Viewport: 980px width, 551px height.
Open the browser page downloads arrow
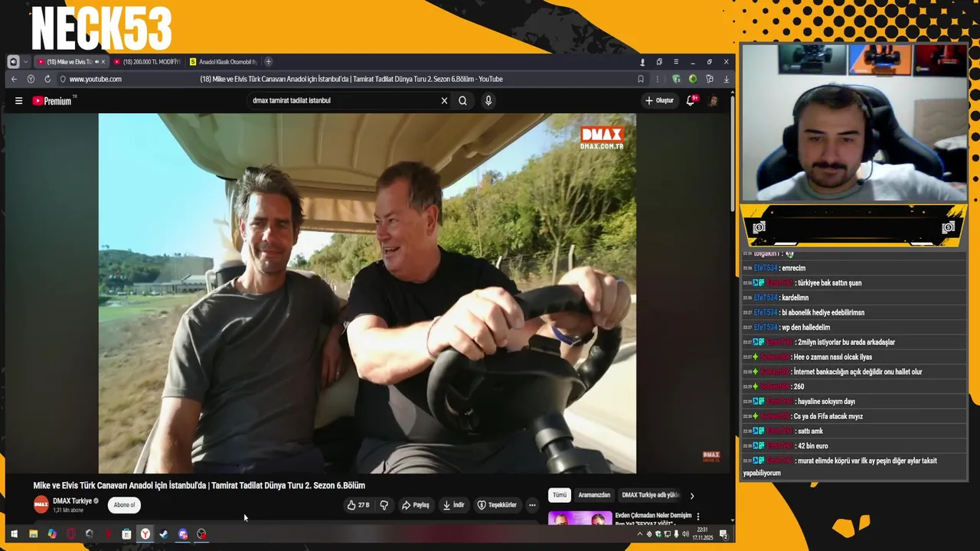coord(726,79)
